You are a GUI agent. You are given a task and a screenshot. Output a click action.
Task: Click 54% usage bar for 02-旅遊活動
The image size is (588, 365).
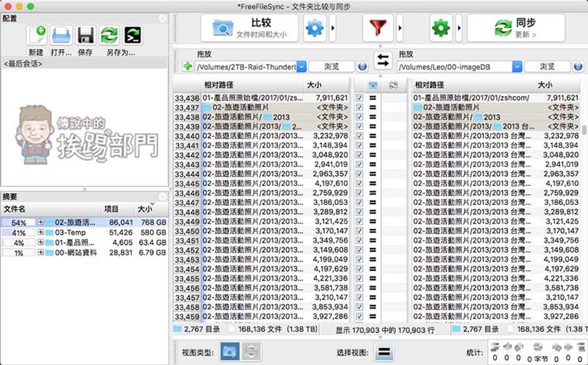point(18,223)
